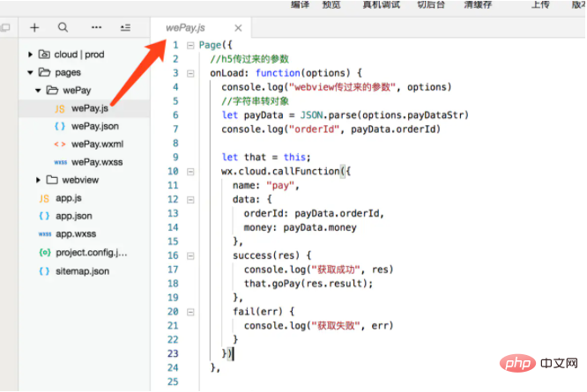
Task: Expand the webview folder arrow
Action: [x=38, y=181]
